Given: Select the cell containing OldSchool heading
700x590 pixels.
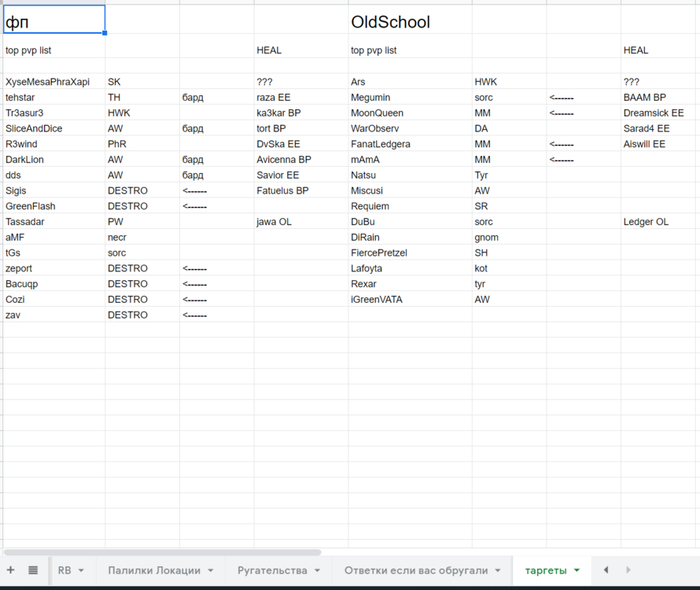Looking at the screenshot, I should coord(391,23).
